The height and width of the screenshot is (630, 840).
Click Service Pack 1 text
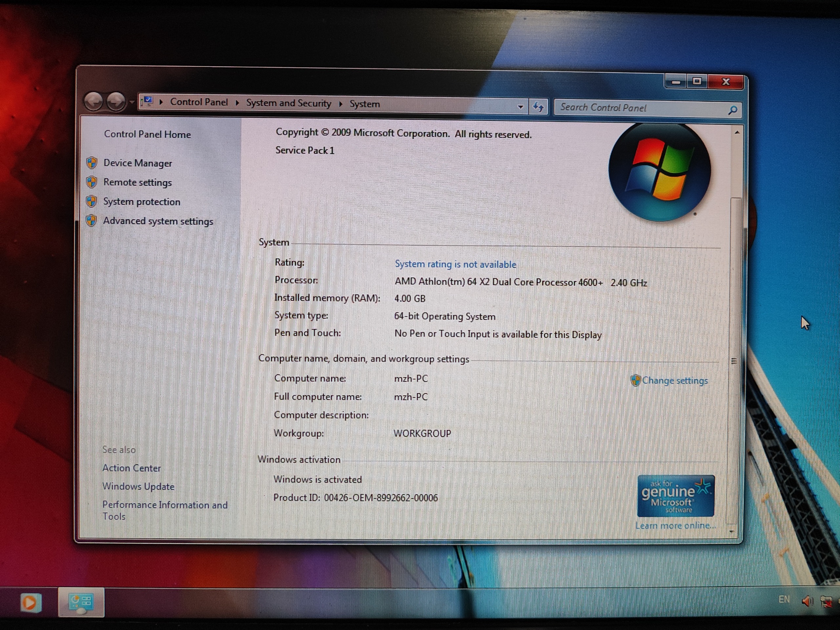(305, 150)
